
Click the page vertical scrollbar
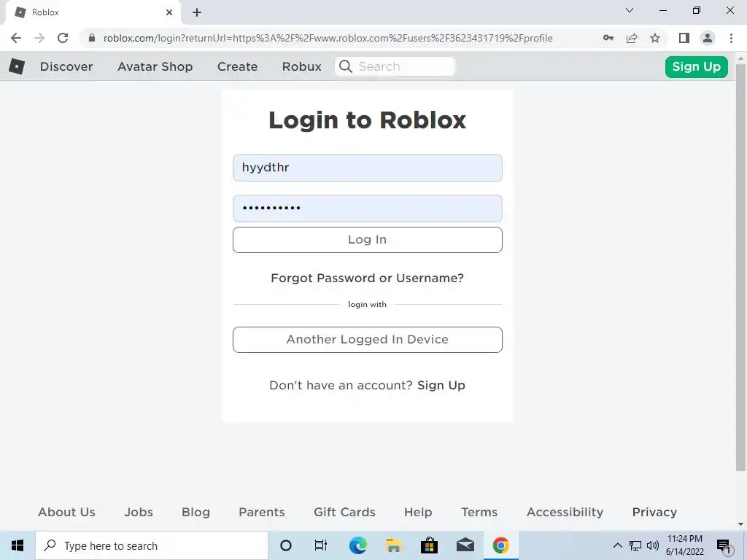click(741, 267)
